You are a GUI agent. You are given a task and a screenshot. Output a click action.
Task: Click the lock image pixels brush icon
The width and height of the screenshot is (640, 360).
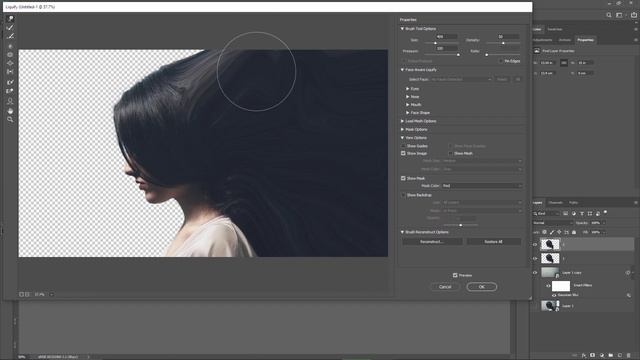point(552,232)
